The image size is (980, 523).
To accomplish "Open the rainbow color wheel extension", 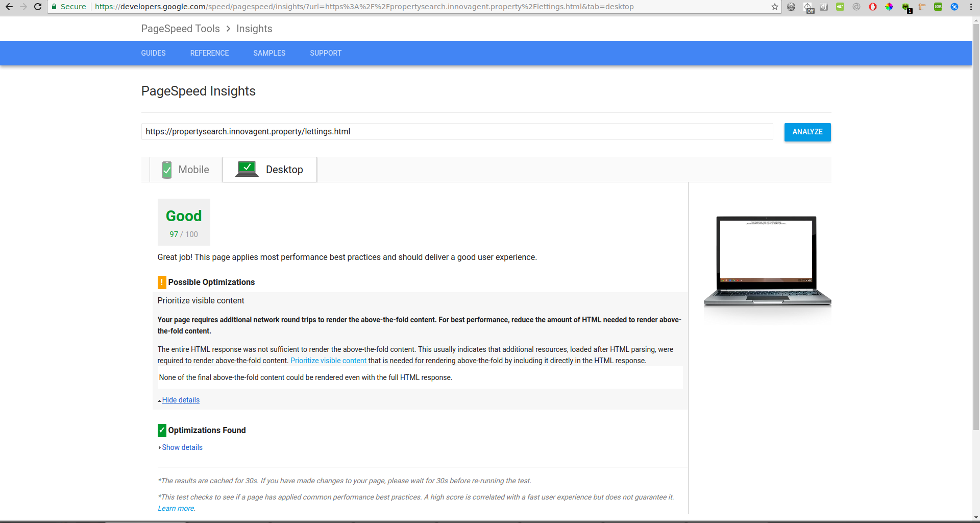I will (x=889, y=7).
